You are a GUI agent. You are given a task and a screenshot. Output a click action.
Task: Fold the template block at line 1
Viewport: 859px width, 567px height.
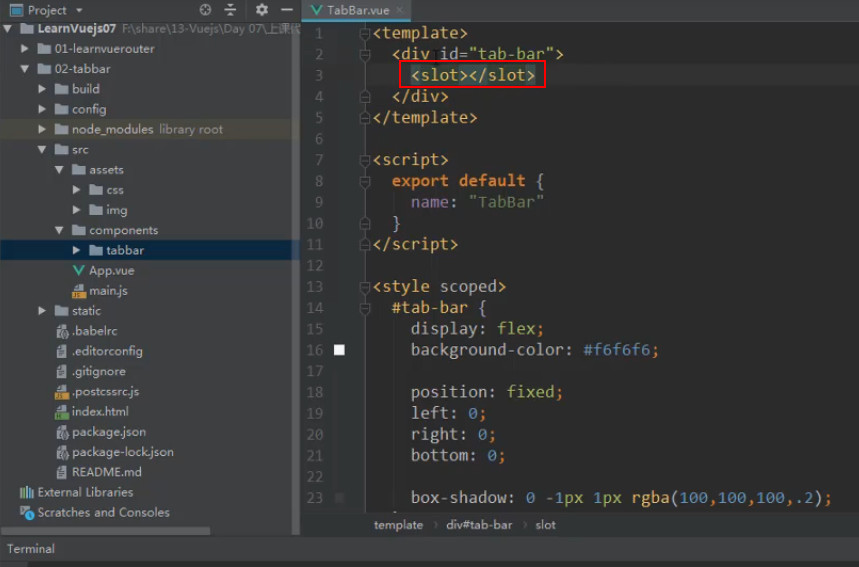pyautogui.click(x=364, y=33)
